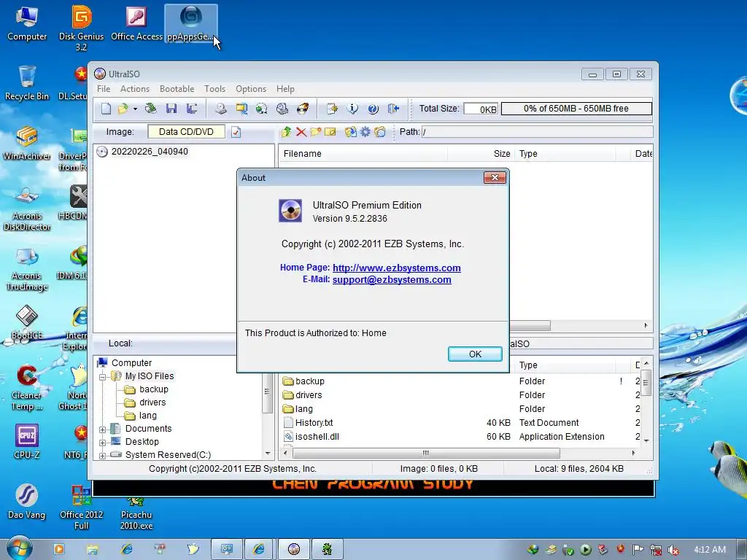Expand the Documents tree node
This screenshot has height=560, width=747.
coord(102,429)
